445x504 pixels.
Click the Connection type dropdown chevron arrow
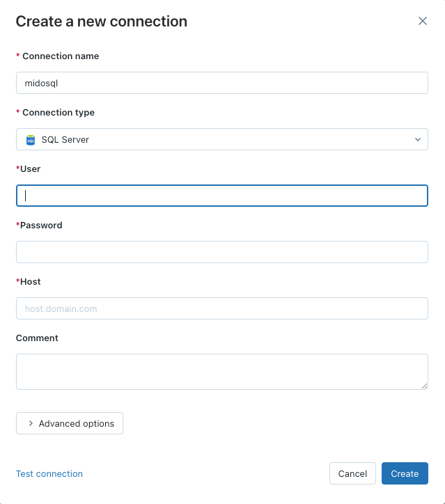[x=418, y=139]
